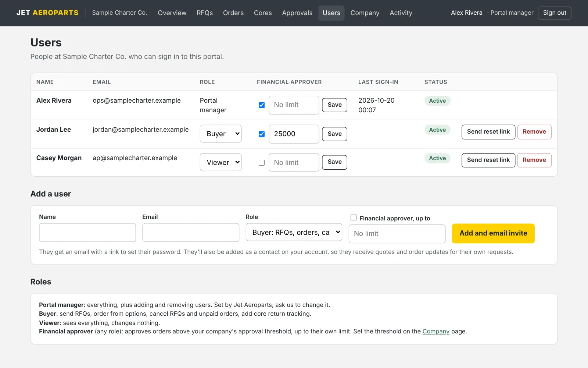Go to the Overview tab
The image size is (588, 368).
[172, 13]
